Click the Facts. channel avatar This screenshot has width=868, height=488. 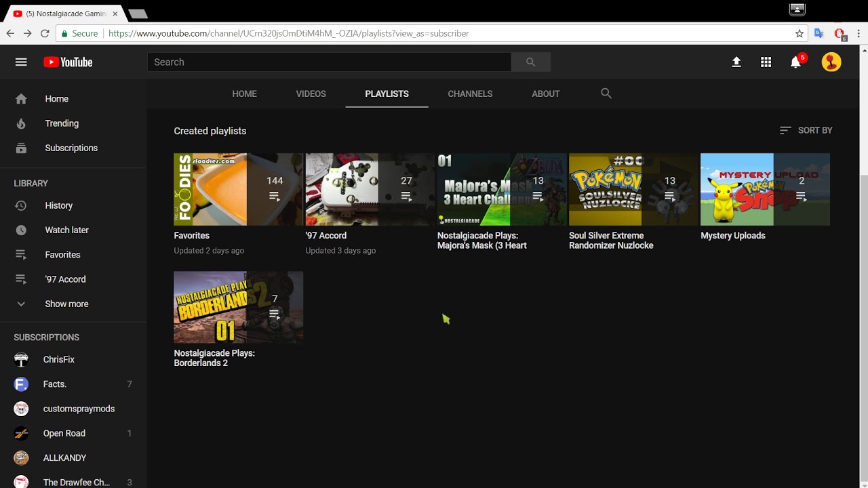pos(21,384)
